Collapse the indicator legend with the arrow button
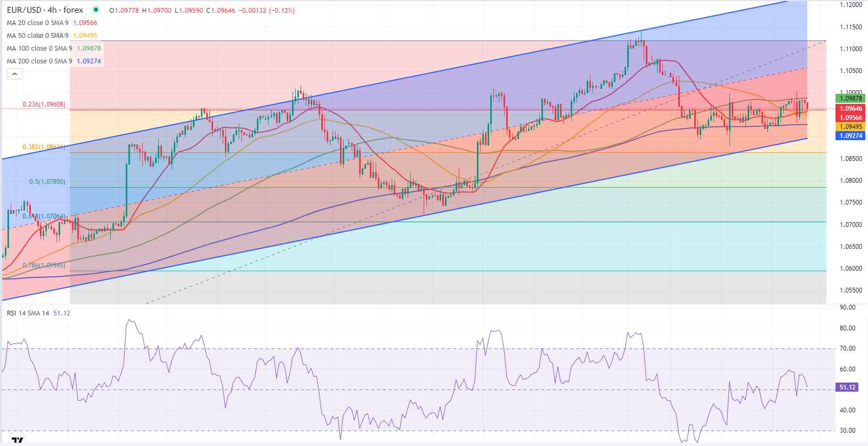The width and height of the screenshot is (868, 446). click(14, 74)
